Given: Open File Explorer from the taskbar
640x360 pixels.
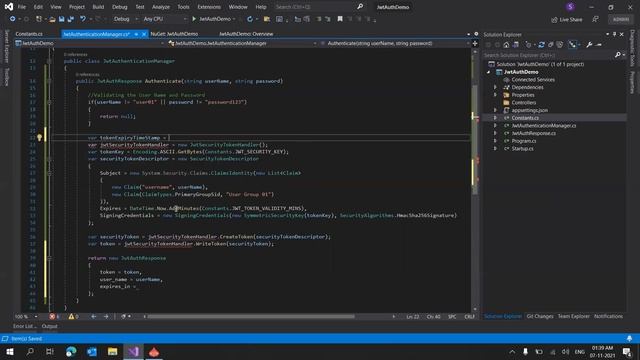Looking at the screenshot, I should [113, 351].
